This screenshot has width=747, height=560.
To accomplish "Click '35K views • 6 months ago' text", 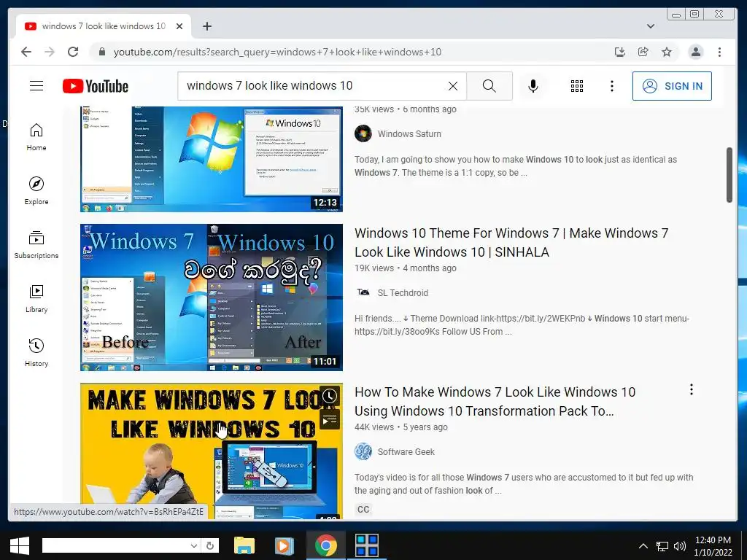I will 406,109.
